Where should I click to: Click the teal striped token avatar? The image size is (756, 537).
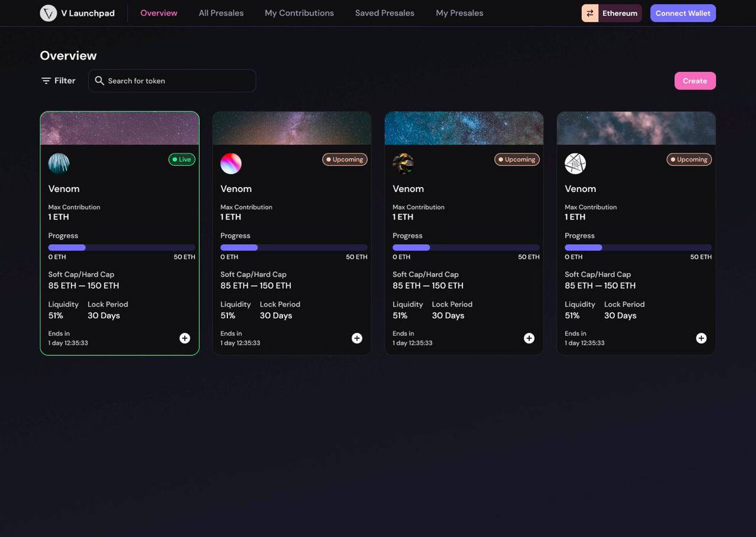coord(59,164)
